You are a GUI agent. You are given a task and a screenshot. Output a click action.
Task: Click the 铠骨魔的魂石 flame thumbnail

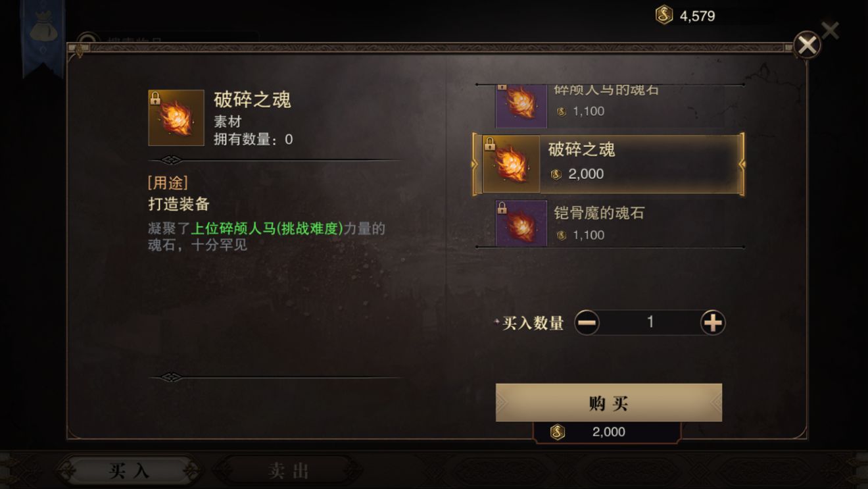coord(521,224)
